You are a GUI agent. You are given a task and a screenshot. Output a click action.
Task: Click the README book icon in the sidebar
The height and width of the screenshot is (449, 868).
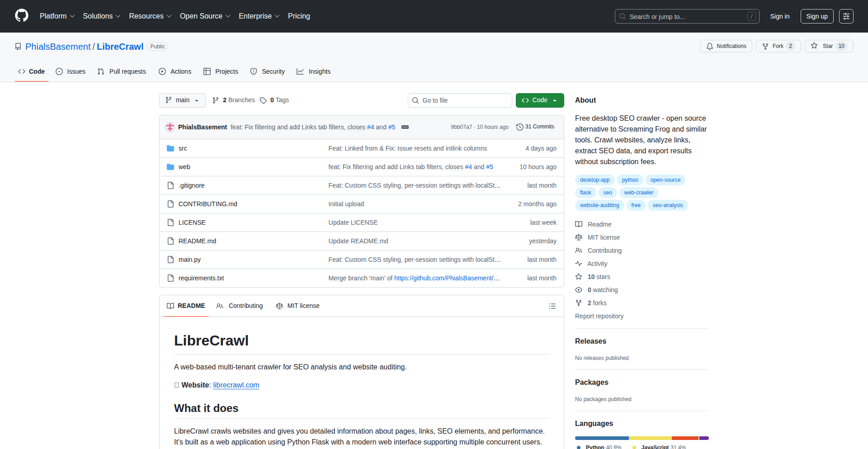pos(579,224)
